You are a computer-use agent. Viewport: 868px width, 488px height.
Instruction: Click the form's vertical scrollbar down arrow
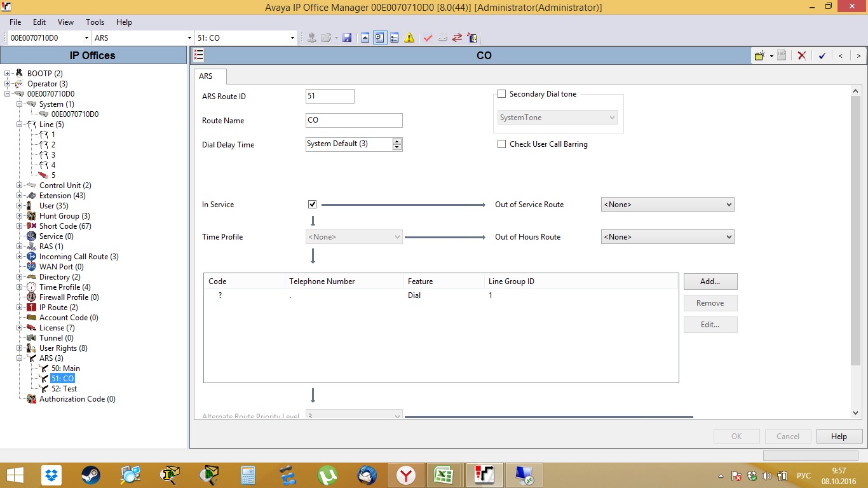point(855,413)
